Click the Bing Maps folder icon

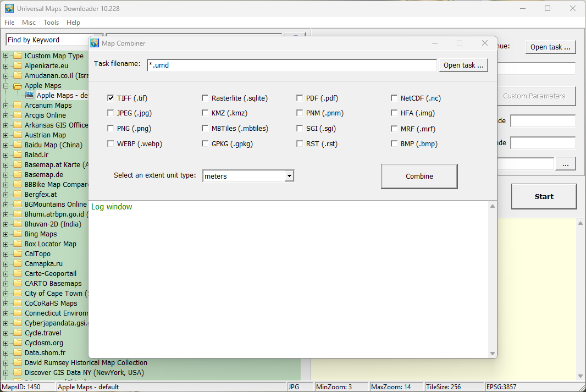point(18,234)
